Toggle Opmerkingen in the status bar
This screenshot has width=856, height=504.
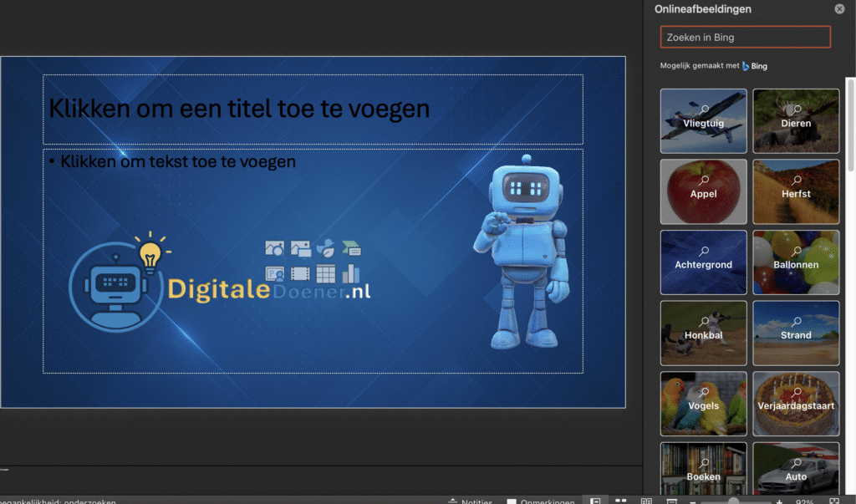539,501
